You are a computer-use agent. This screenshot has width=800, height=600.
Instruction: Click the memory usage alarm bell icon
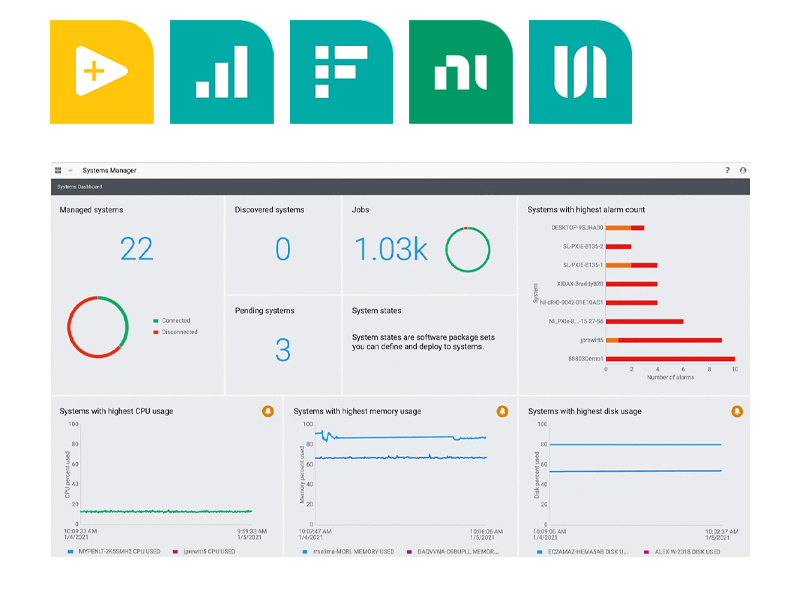[x=503, y=411]
